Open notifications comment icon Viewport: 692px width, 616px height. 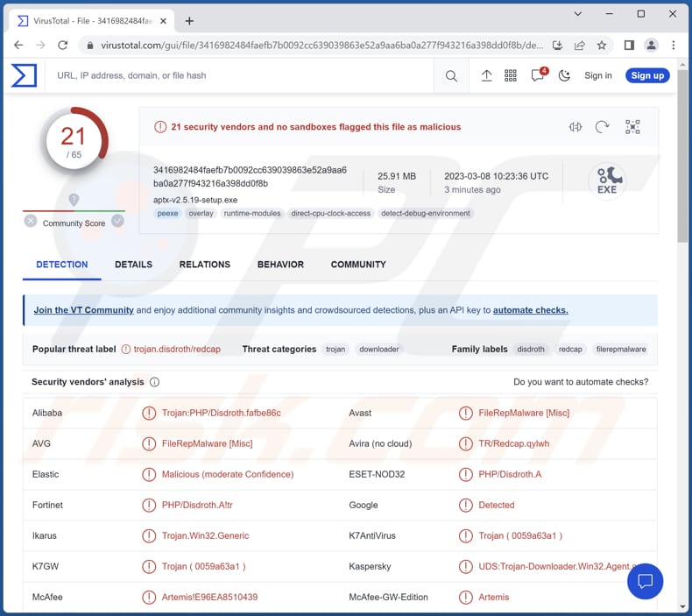pos(537,76)
